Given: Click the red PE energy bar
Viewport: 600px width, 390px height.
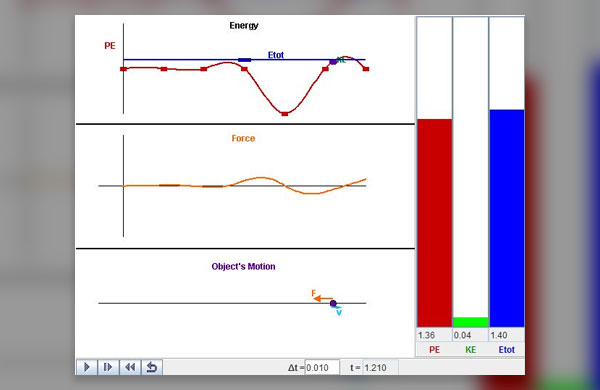Looking at the screenshot, I should [x=435, y=223].
